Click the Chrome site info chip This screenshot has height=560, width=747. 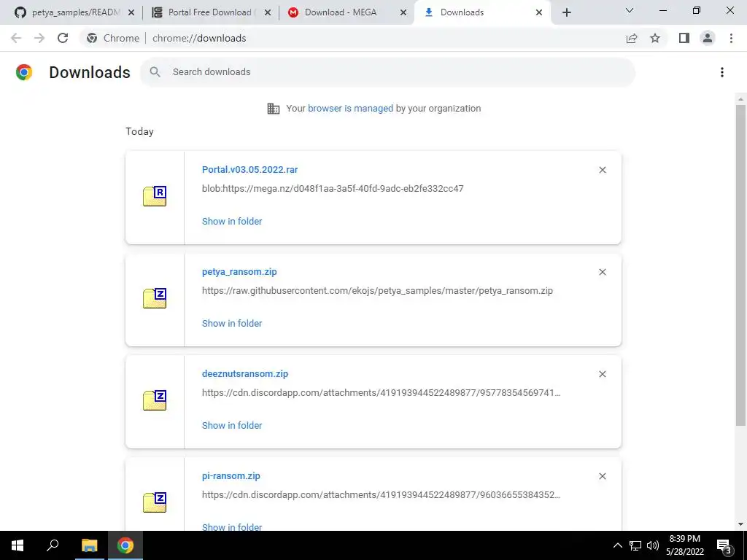(x=113, y=38)
